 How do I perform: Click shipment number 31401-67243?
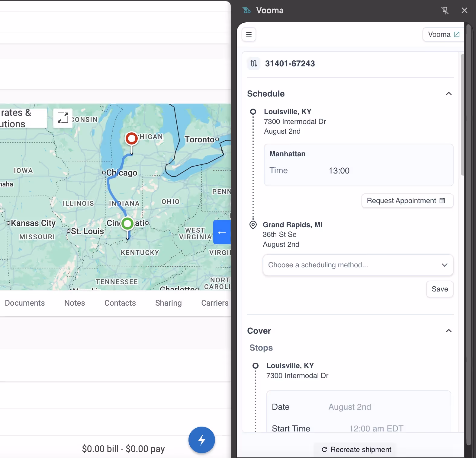point(290,64)
